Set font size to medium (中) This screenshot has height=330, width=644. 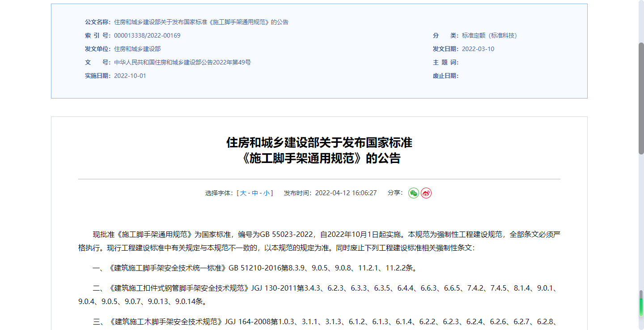pyautogui.click(x=255, y=193)
